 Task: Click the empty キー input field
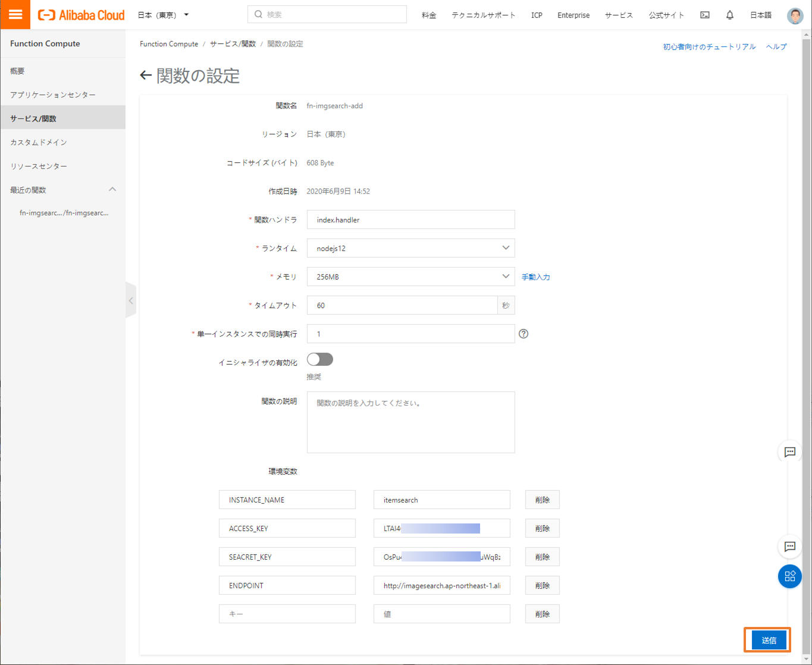tap(287, 614)
